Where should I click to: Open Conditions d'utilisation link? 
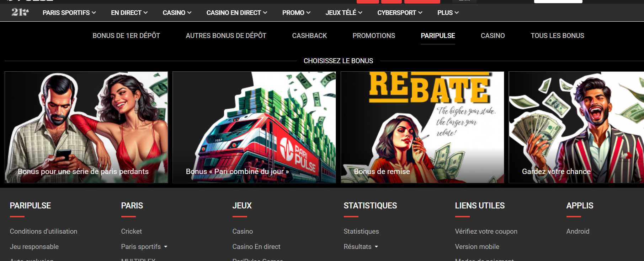pos(43,231)
